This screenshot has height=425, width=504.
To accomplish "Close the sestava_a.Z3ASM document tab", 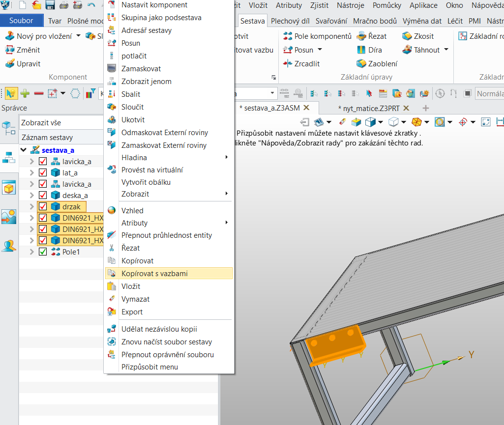I will (306, 108).
